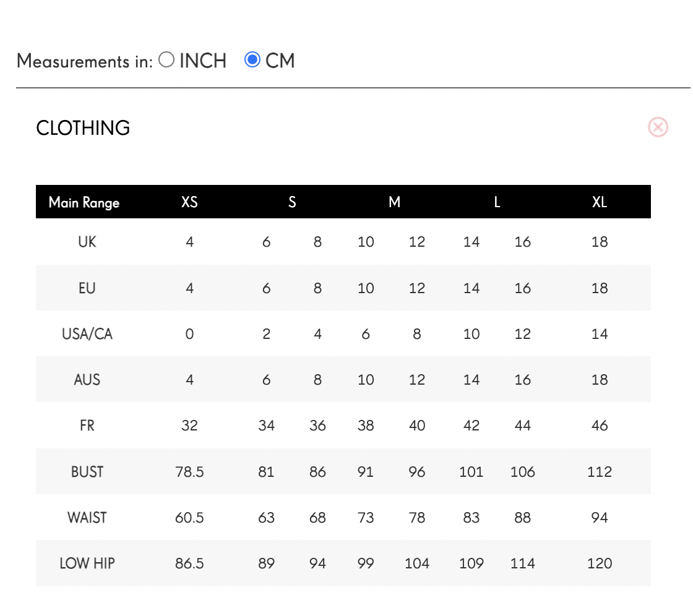
Task: Click the UK row label
Action: coord(87,242)
